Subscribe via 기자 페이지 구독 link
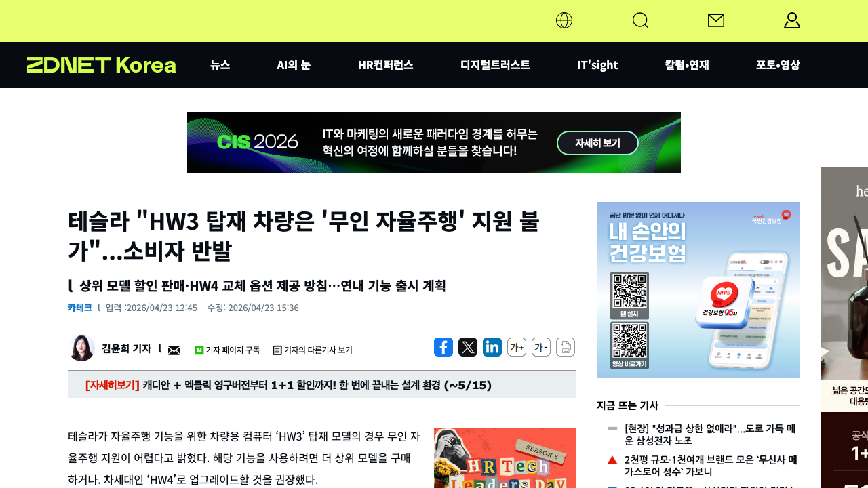 [x=227, y=350]
